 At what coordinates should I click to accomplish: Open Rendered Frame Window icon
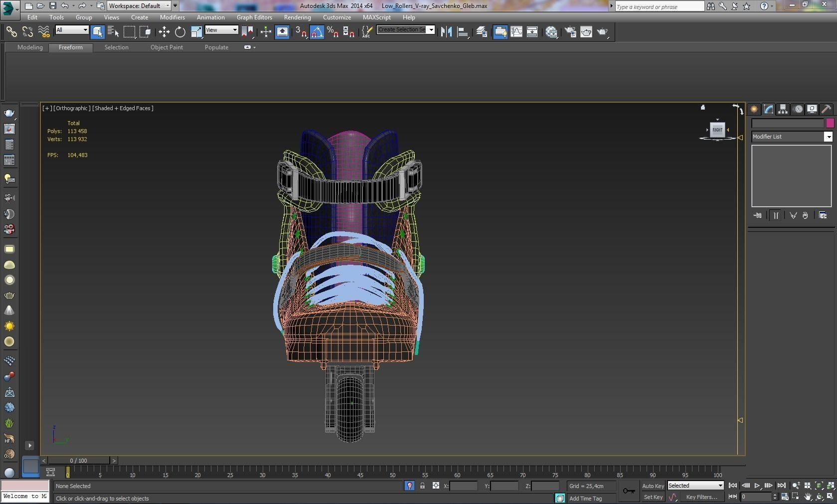[586, 32]
